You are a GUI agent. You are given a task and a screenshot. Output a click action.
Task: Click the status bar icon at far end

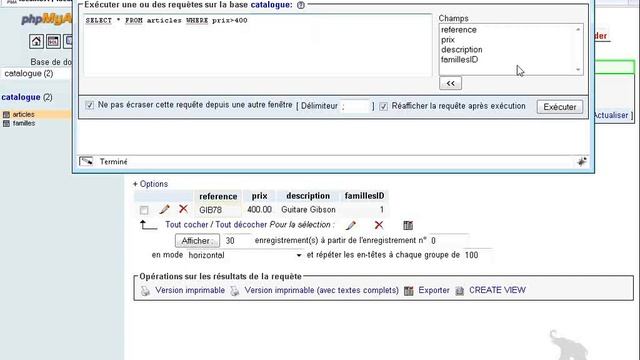click(x=582, y=162)
